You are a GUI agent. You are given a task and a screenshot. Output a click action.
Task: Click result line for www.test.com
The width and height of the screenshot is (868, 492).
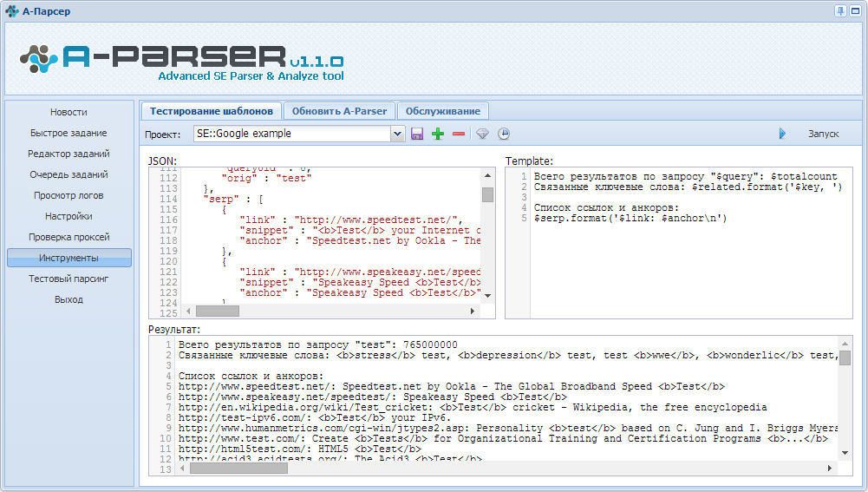[503, 439]
